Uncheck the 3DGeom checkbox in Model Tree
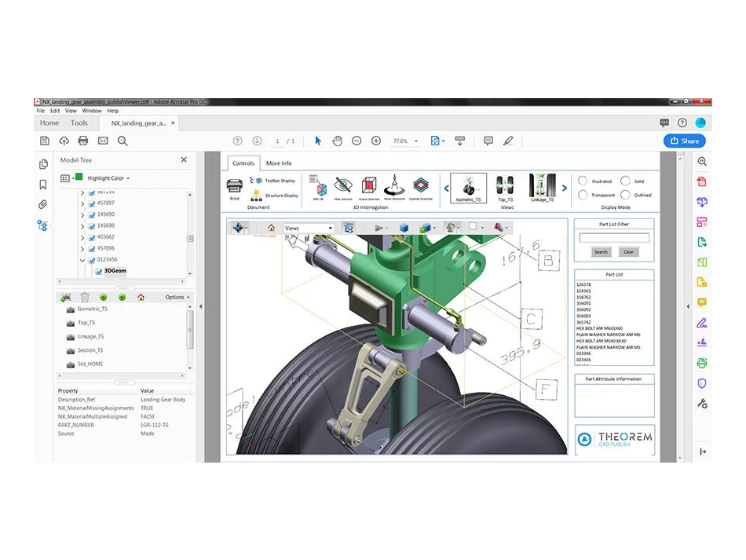 tap(99, 271)
